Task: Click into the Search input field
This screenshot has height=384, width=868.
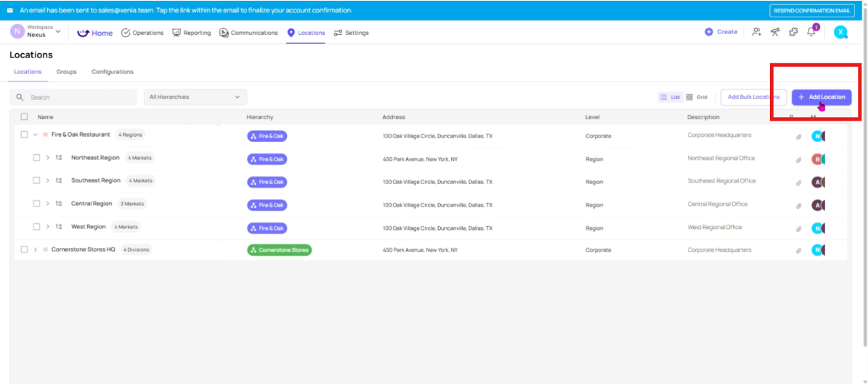Action: (80, 97)
